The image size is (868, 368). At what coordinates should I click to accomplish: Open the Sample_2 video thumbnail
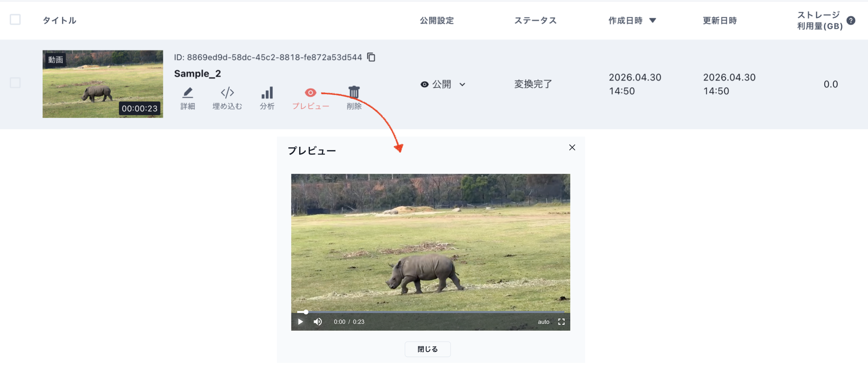(103, 84)
